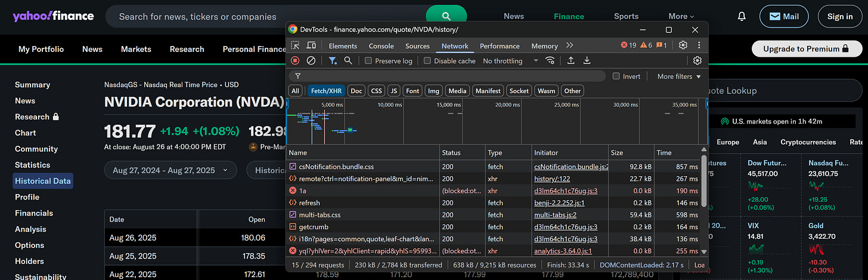868x280 pixels.
Task: Click the import HAR upload icon
Action: pyautogui.click(x=571, y=60)
